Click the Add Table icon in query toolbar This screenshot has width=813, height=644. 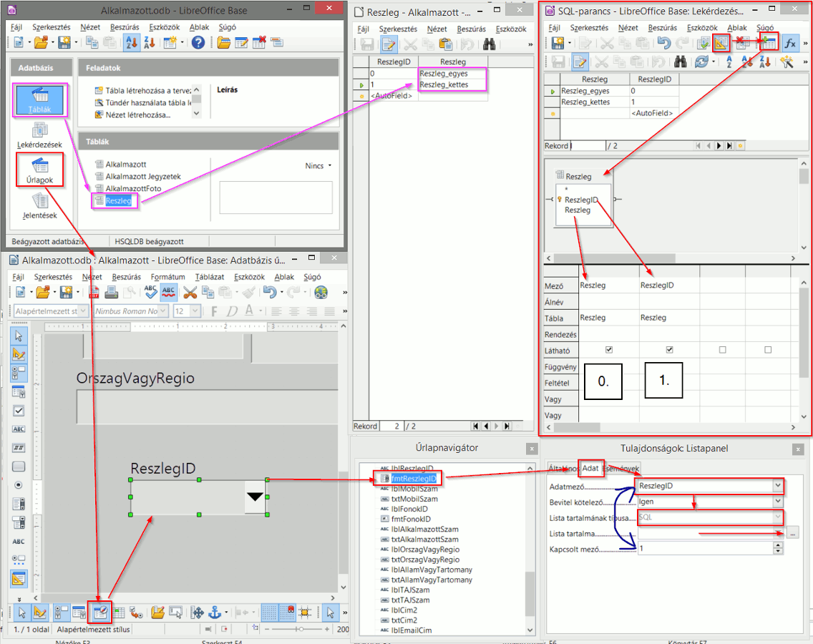point(769,43)
